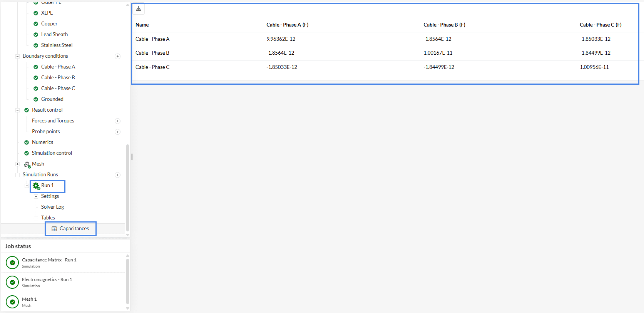Image resolution: width=644 pixels, height=313 pixels.
Task: Open the Solver Log
Action: point(52,207)
